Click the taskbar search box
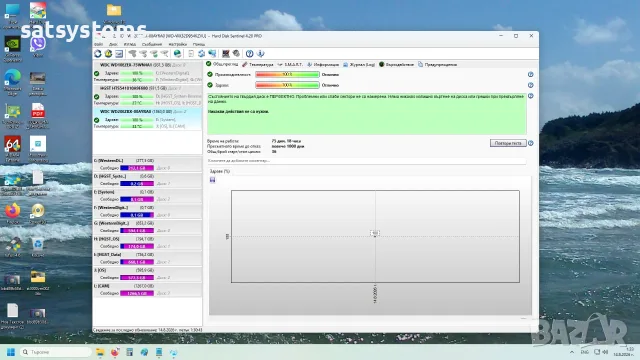640x360 pixels. coord(55,352)
